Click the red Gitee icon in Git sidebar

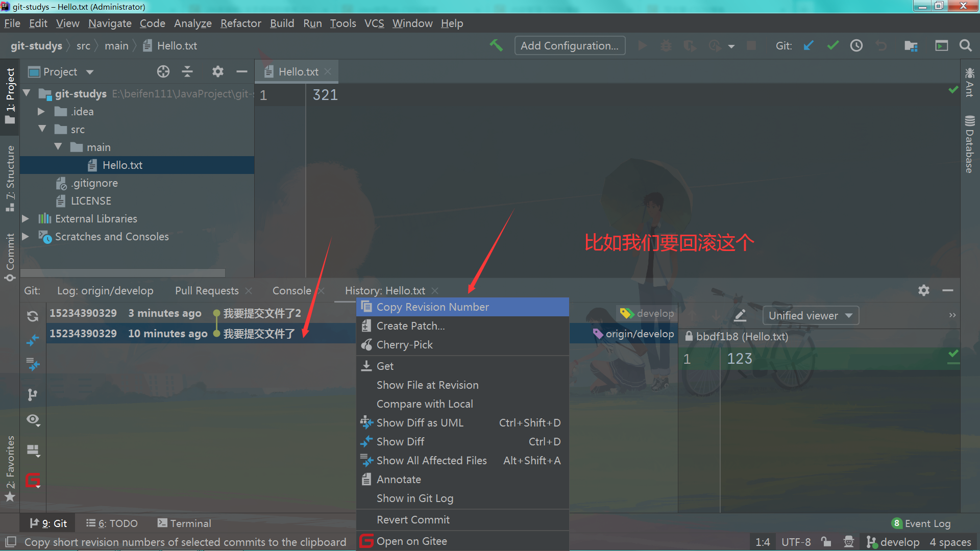(33, 480)
